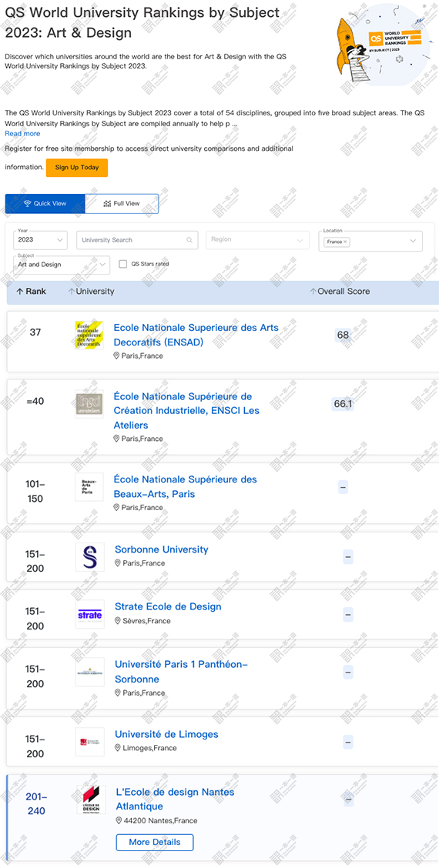
Task: Click the location pin icon under Sorbonne University
Action: (x=118, y=563)
